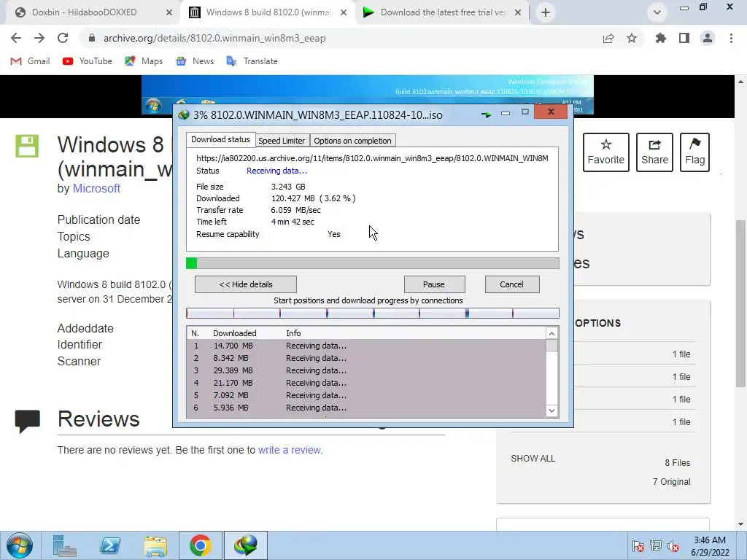This screenshot has height=560, width=747.
Task: Select connection row 3 with 29.389 MB
Action: coord(367,370)
